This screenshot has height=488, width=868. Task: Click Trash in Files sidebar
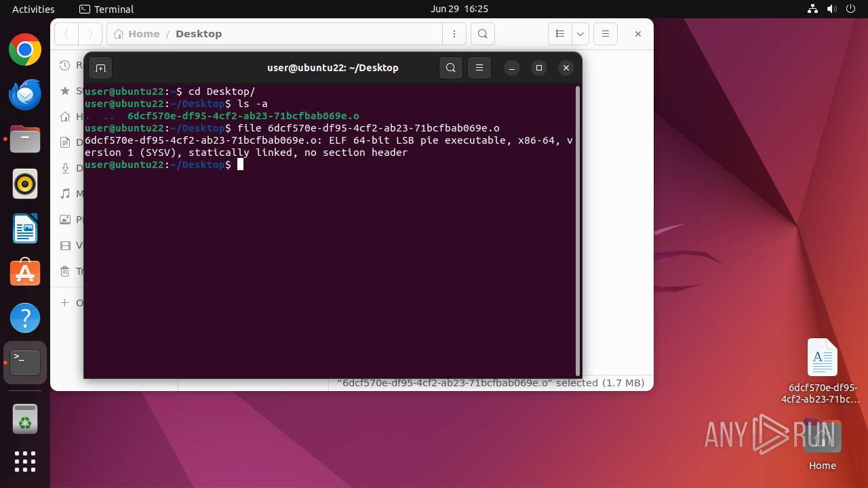(x=71, y=271)
